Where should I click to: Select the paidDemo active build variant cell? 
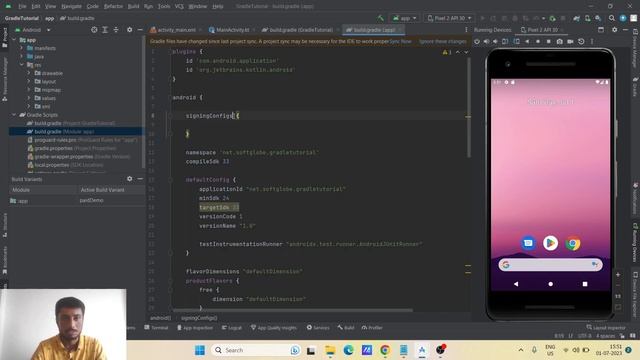point(111,200)
